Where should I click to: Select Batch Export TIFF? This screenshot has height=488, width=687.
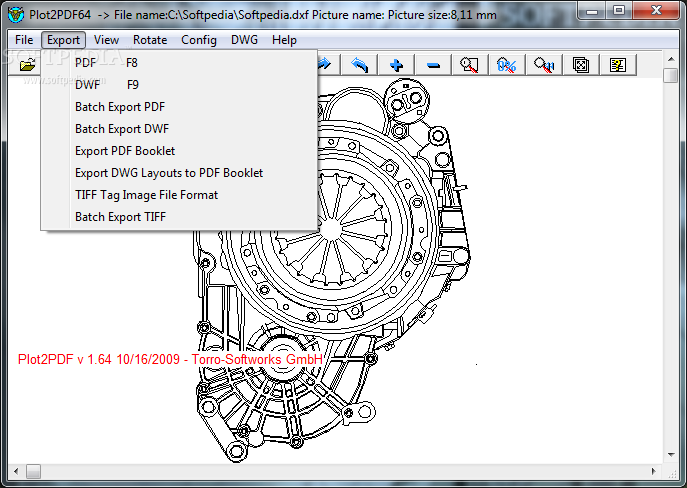click(x=179, y=217)
